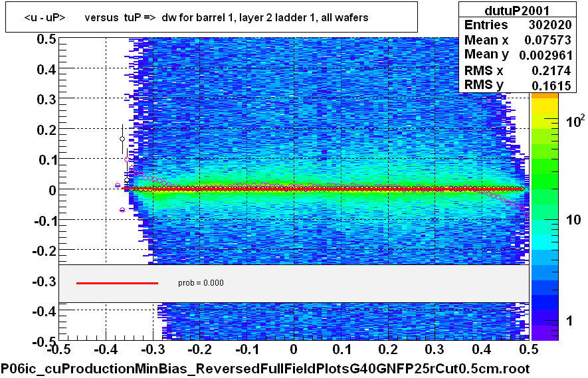Click the RMS x value 0.2174
The image size is (588, 378).
[x=551, y=70]
